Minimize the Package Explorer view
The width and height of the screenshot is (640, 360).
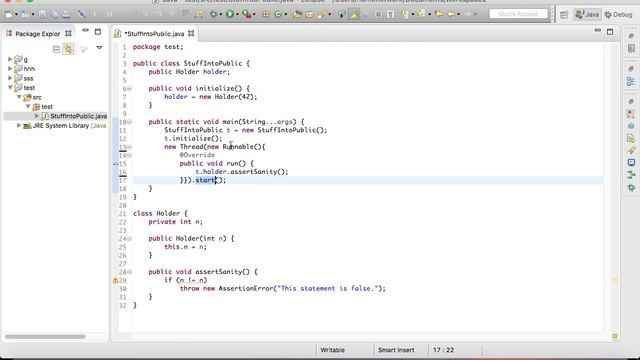click(x=85, y=31)
